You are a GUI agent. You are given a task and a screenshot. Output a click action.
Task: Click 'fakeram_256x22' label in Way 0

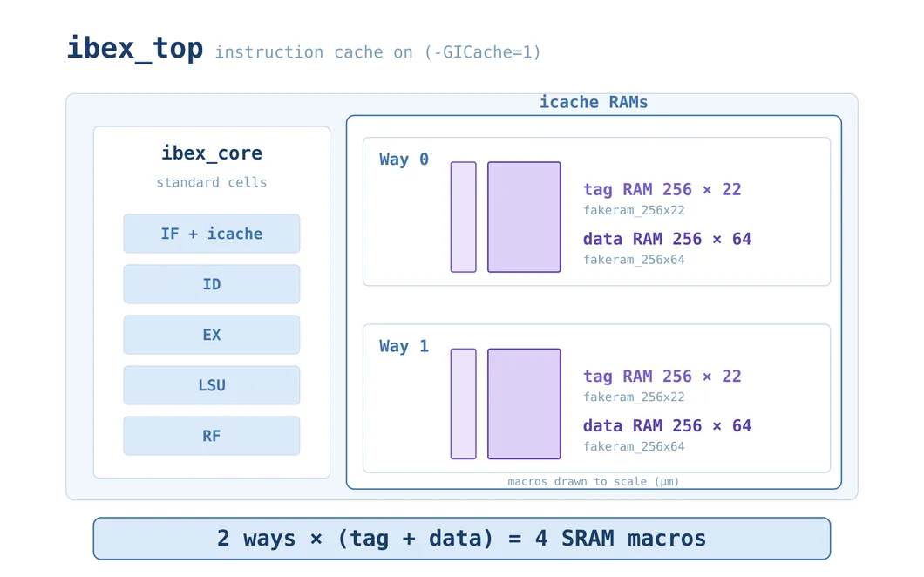(634, 210)
